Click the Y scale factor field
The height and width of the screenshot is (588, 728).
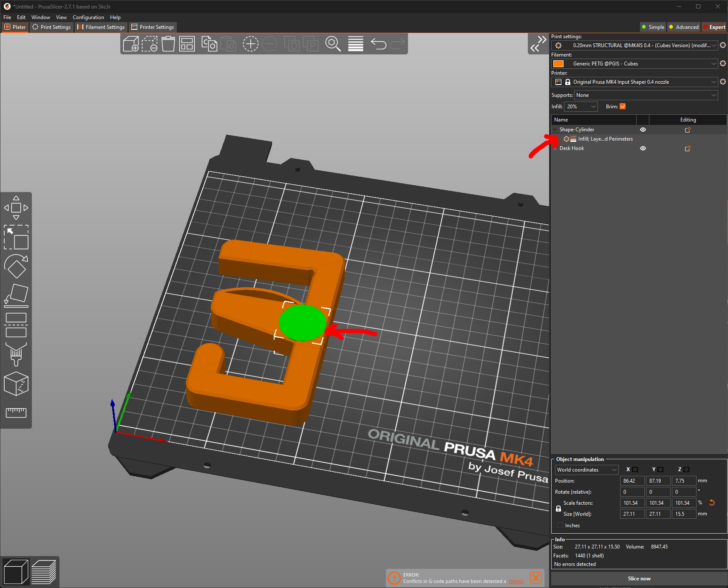[x=658, y=503]
